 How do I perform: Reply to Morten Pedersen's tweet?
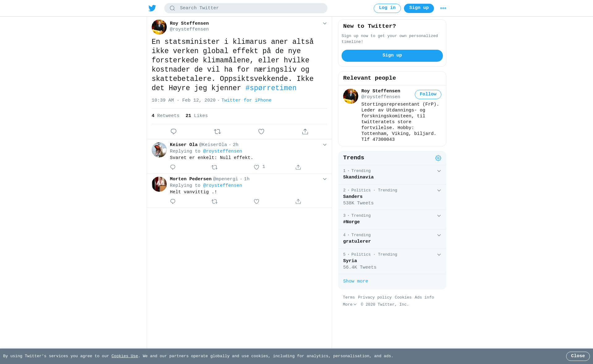pos(173,201)
